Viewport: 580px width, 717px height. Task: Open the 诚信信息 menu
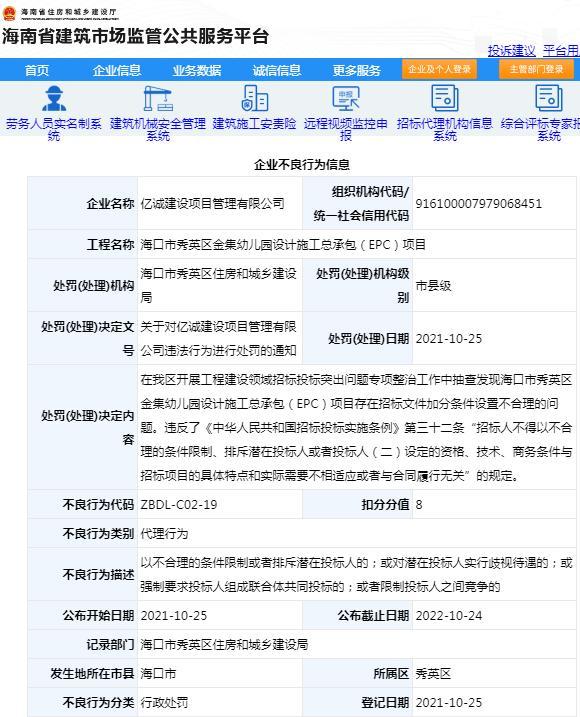click(x=277, y=70)
